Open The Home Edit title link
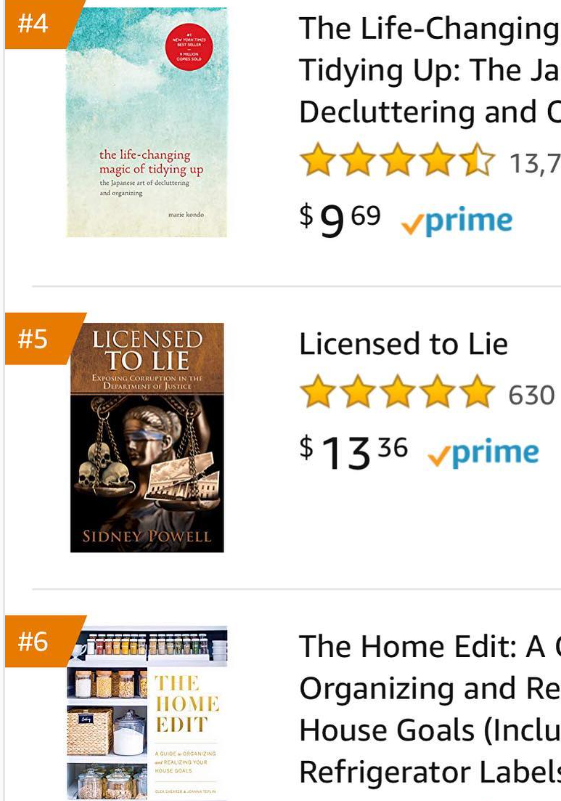 430,709
